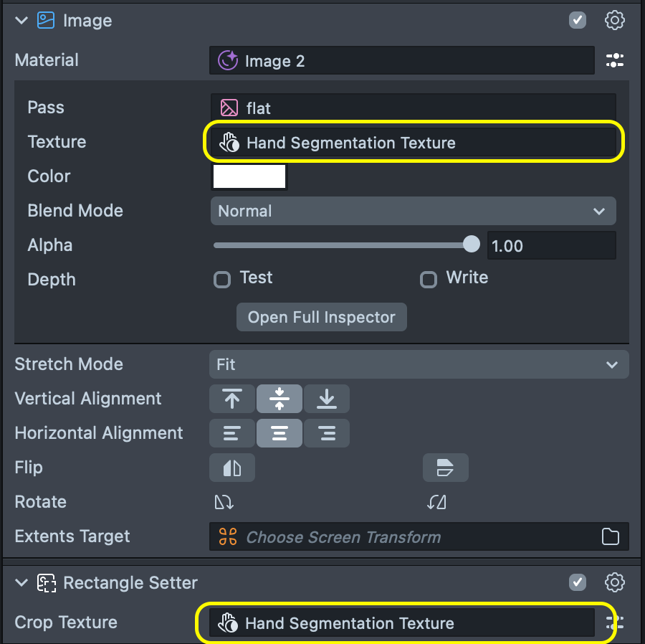
Task: Align image vertically to top
Action: point(232,399)
